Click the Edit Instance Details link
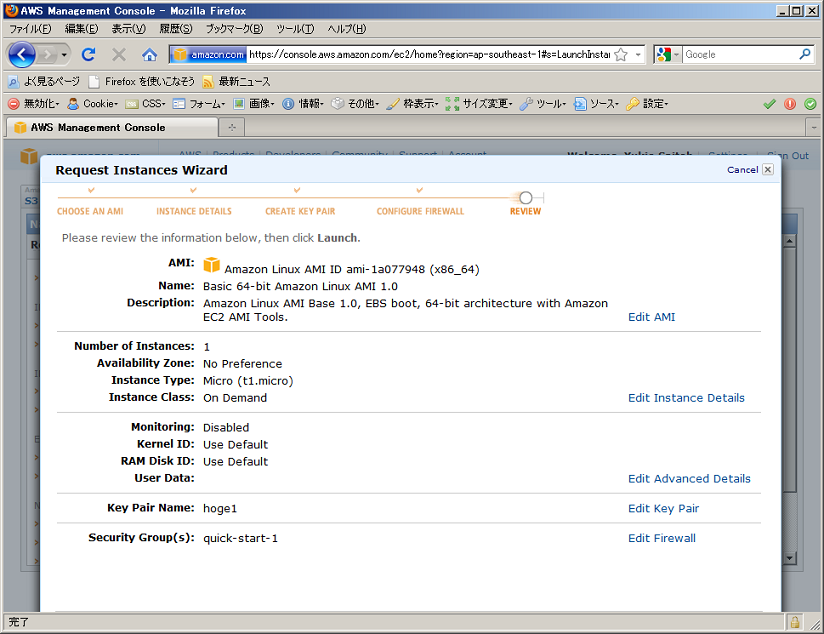 click(x=686, y=397)
